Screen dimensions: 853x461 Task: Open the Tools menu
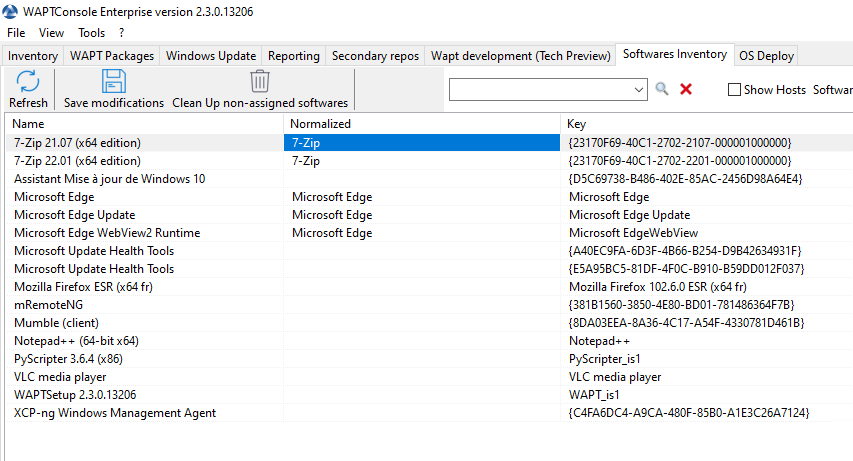point(91,33)
